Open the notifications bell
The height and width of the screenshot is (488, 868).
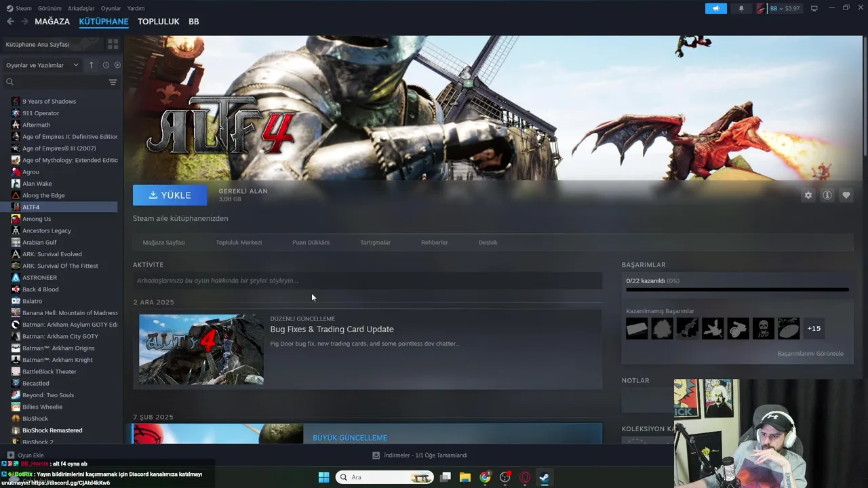(741, 8)
